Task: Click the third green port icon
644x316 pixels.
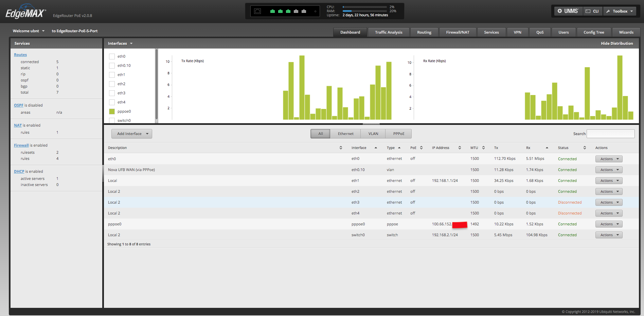Action: [288, 11]
